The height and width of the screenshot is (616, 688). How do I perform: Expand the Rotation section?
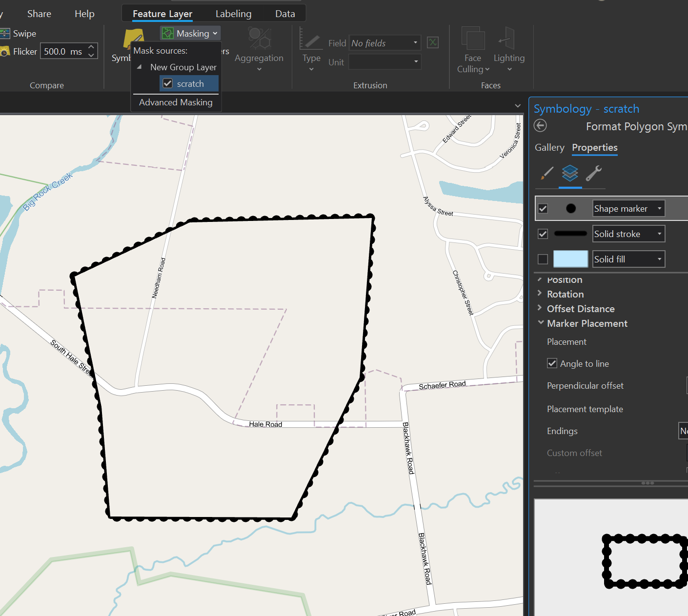click(x=540, y=294)
